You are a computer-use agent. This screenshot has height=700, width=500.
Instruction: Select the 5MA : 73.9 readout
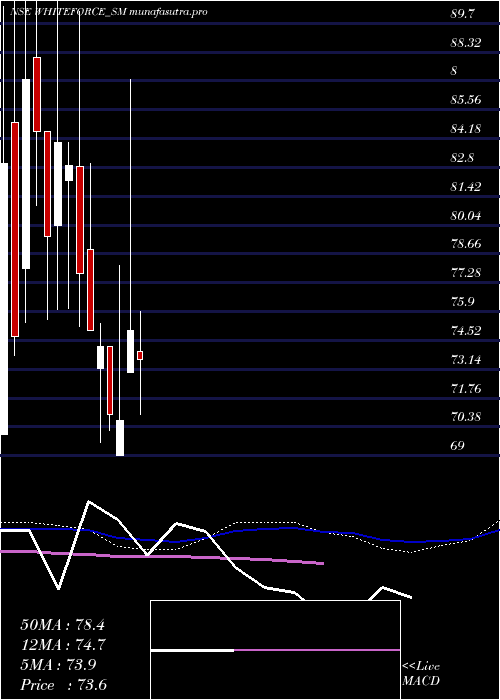59,664
